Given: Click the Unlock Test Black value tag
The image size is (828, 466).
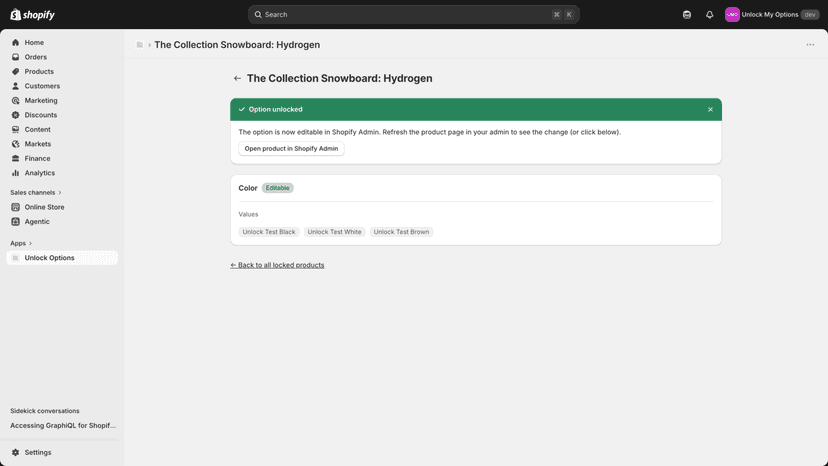Looking at the screenshot, I should point(269,232).
